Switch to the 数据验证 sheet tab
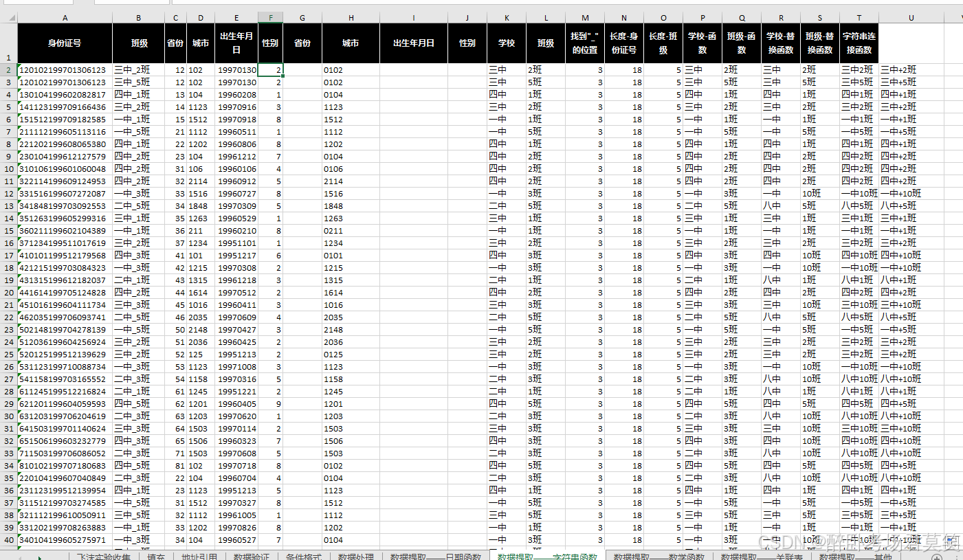This screenshot has height=560, width=963. coord(251,556)
